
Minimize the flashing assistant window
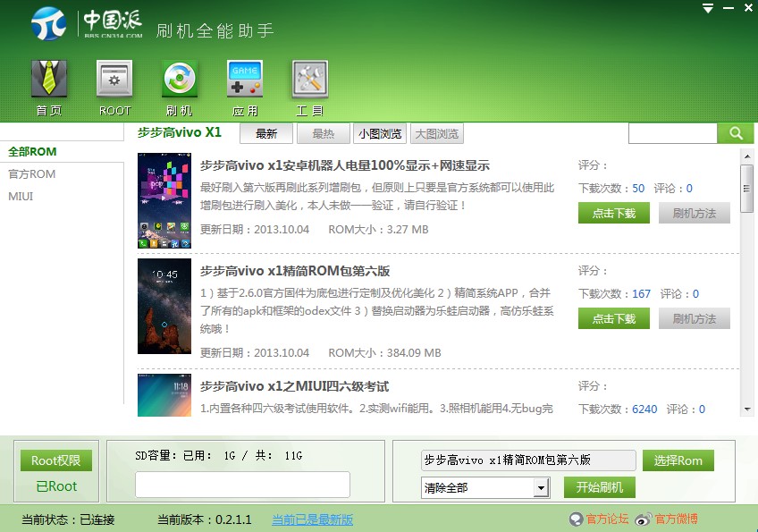tap(728, 8)
